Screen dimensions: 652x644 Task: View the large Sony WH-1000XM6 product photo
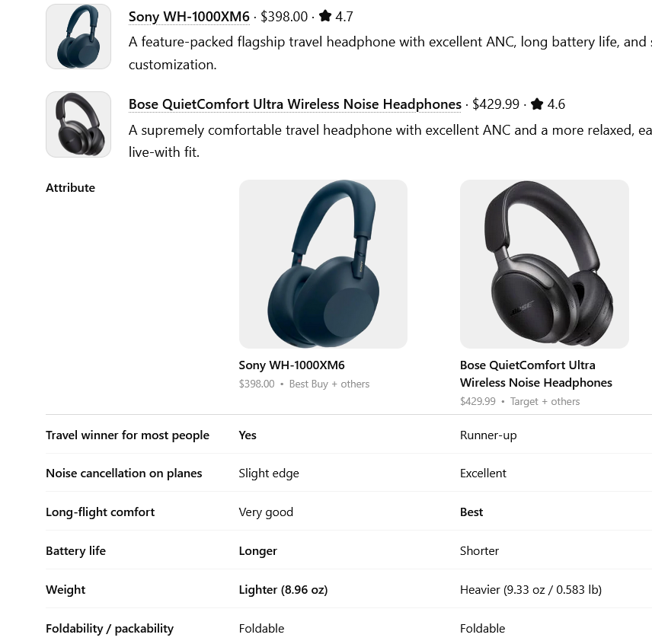(x=323, y=264)
